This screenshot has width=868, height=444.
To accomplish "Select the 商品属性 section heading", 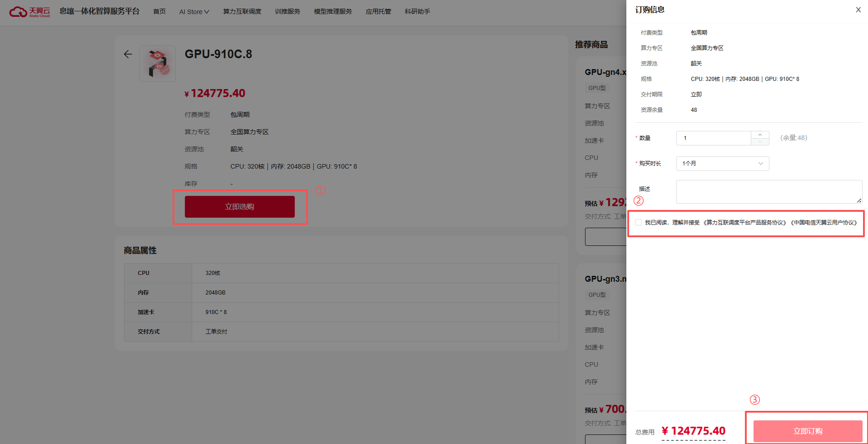I will pos(140,250).
